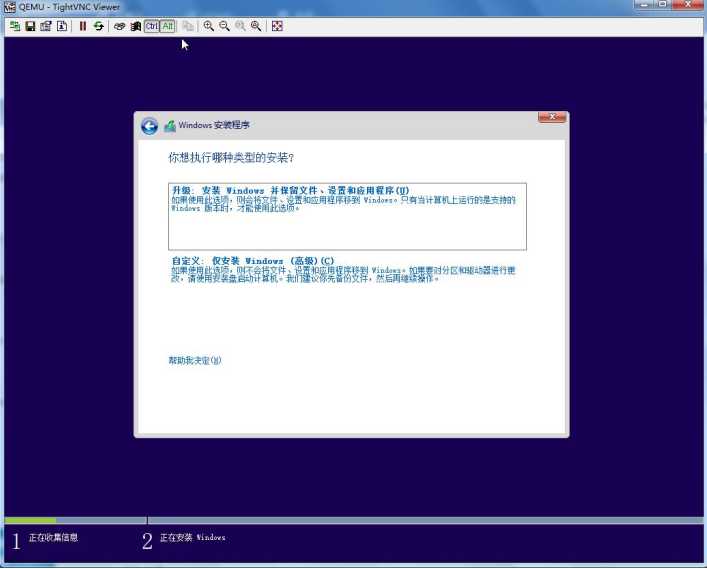707x569 pixels.
Task: Open the Connection options icon
Action: tap(46, 26)
